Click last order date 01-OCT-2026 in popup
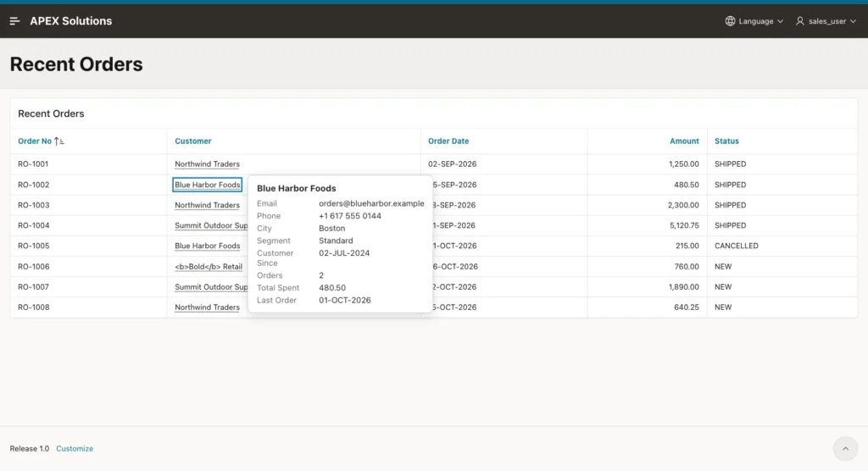The width and height of the screenshot is (868, 471). click(x=345, y=300)
